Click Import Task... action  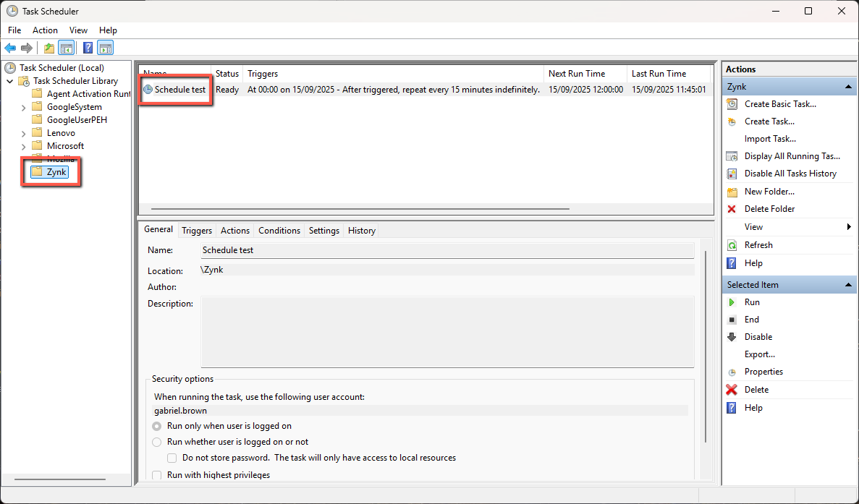click(x=770, y=139)
